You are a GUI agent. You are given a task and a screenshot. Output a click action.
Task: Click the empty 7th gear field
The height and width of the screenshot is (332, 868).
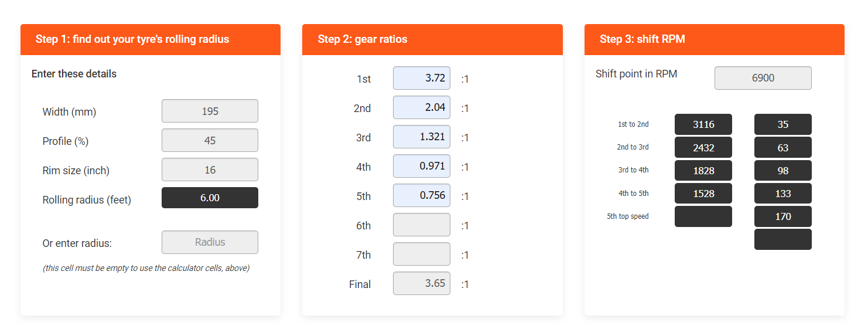point(421,254)
